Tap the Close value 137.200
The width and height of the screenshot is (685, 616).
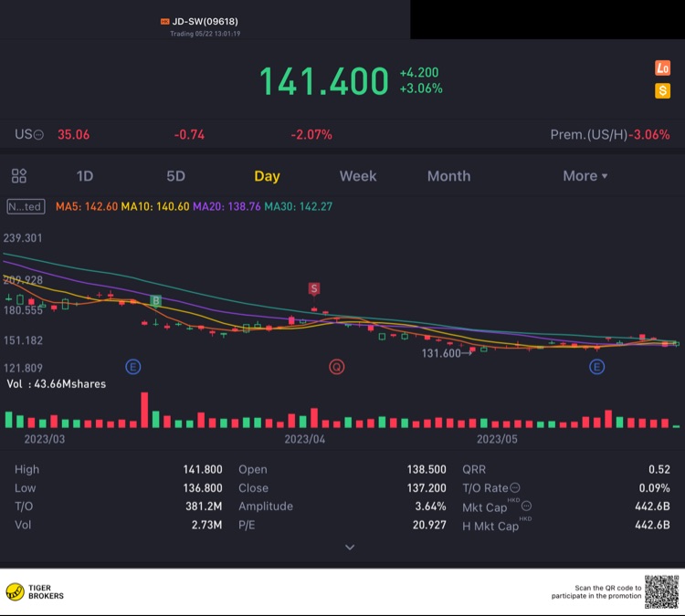pos(427,487)
